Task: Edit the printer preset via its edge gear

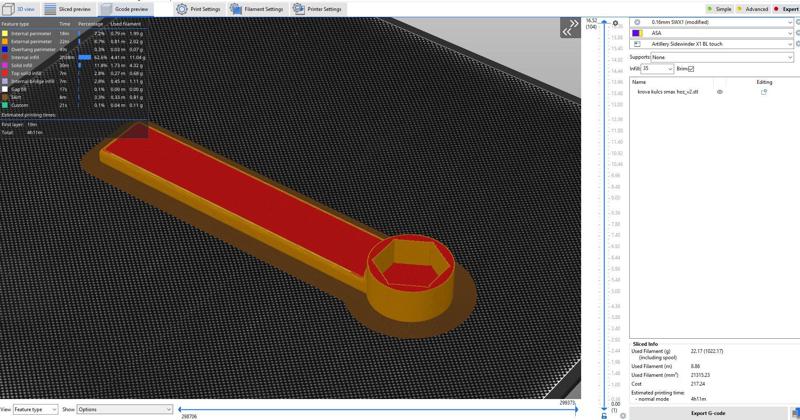Action: click(x=798, y=44)
